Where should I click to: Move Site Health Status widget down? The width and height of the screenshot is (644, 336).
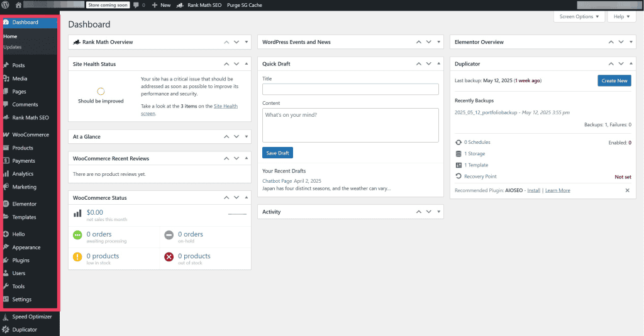(236, 63)
